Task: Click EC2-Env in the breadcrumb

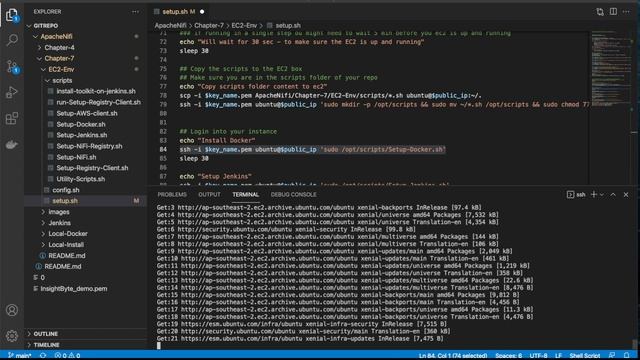Action: [x=244, y=25]
